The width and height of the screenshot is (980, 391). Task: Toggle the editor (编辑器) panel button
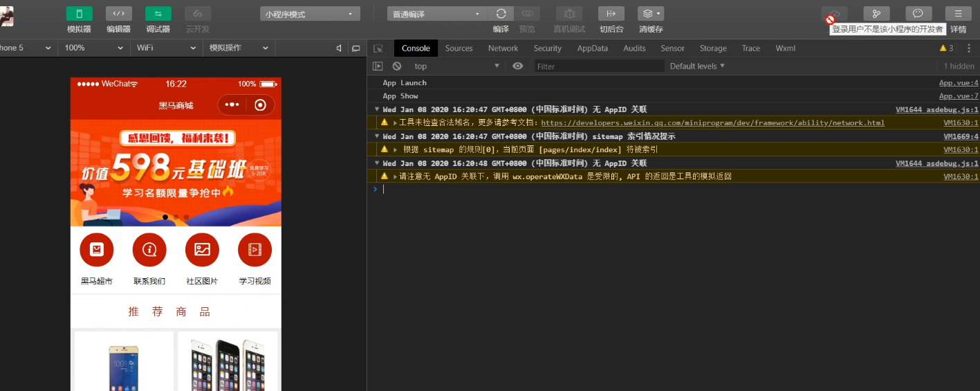[x=118, y=14]
